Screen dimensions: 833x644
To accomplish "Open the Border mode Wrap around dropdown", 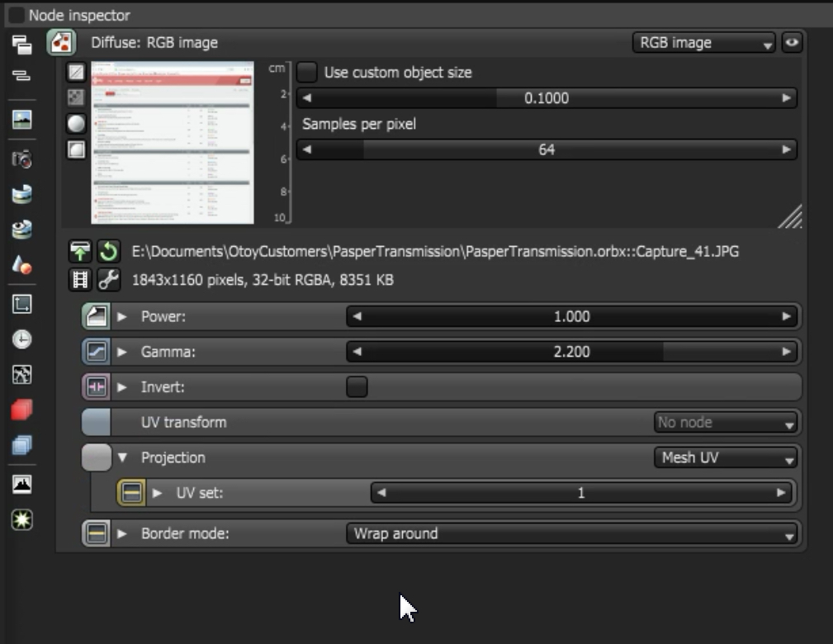I will 571,533.
